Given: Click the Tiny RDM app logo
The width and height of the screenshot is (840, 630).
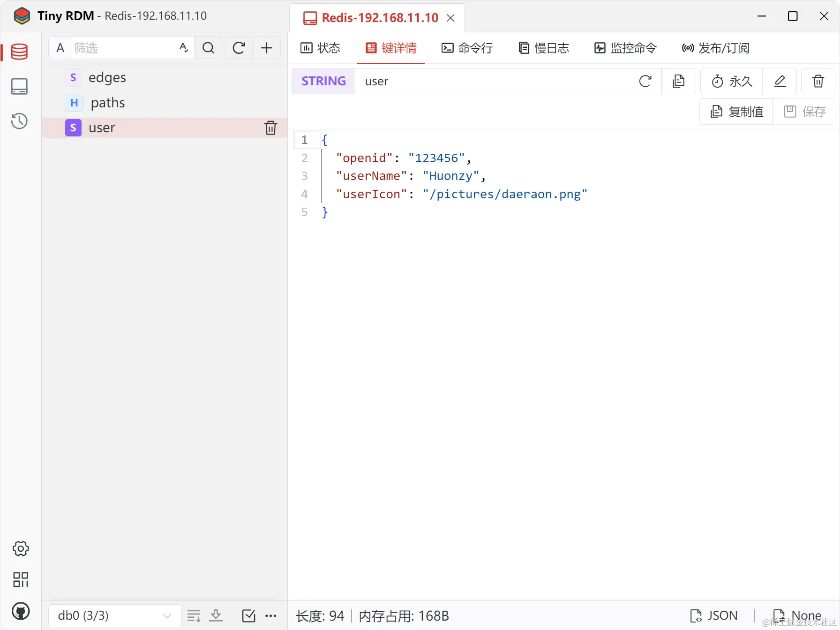Looking at the screenshot, I should [x=22, y=16].
